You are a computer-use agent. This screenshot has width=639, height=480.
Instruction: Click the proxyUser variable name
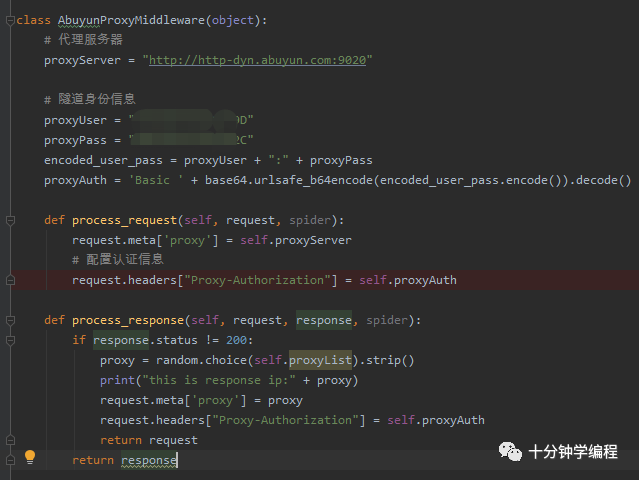[x=75, y=121]
